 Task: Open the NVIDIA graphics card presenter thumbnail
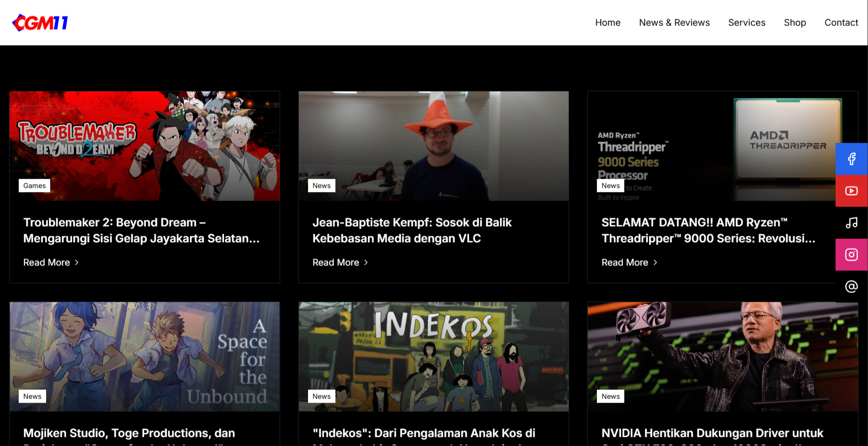point(722,357)
